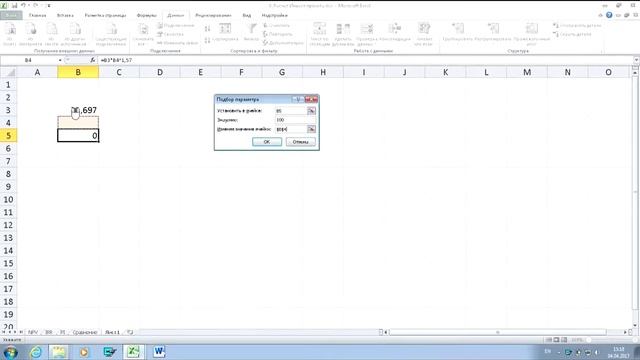This screenshot has width=640, height=360.
Task: Click the Insert Worksheet tab icon
Action: pyautogui.click(x=130, y=332)
